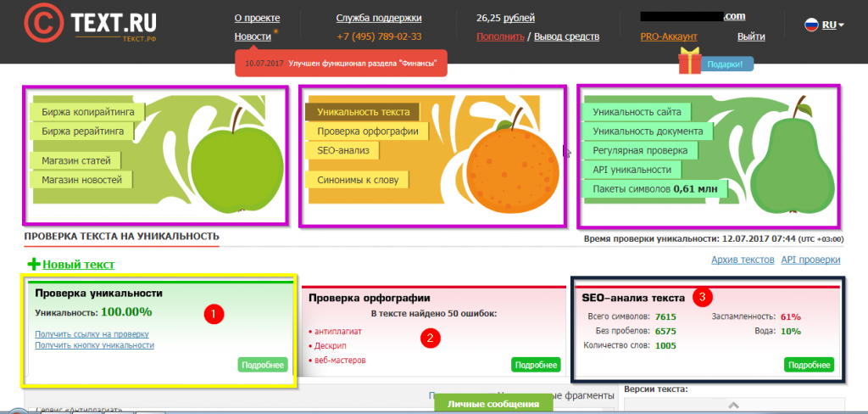Open Вывод средств link
The height and width of the screenshot is (414, 868).
[566, 36]
